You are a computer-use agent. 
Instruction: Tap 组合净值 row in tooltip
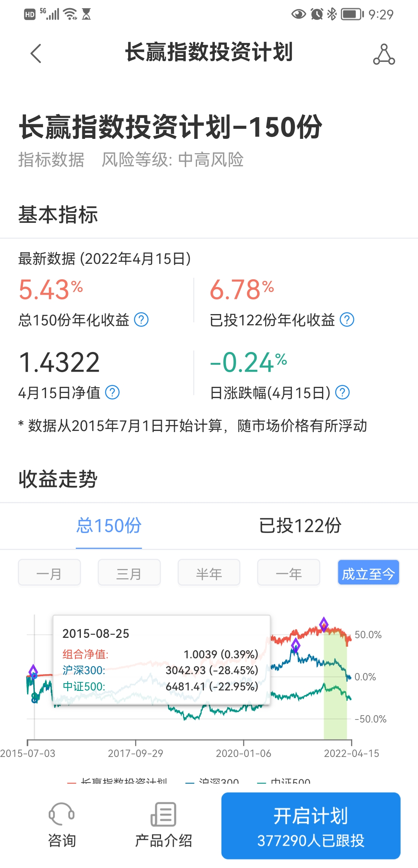(x=160, y=654)
